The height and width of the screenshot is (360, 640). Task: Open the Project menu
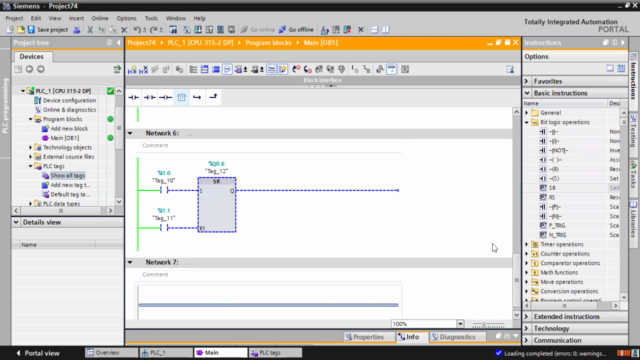coord(14,18)
